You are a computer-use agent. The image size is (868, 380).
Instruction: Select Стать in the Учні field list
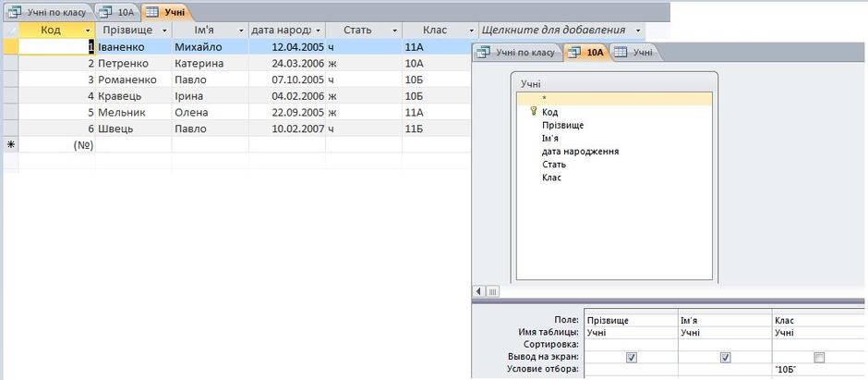coord(614,165)
